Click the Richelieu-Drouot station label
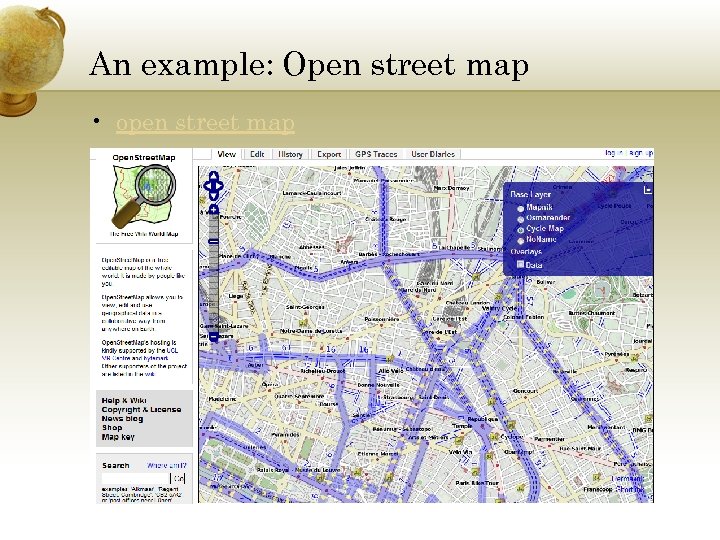This screenshot has width=720, height=540. click(325, 371)
